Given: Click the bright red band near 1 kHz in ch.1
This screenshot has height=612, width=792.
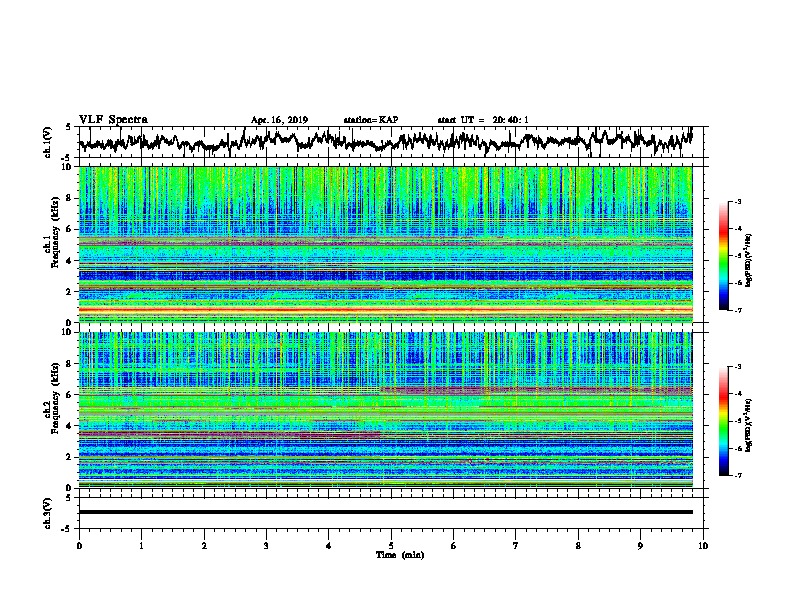Looking at the screenshot, I should coord(385,309).
